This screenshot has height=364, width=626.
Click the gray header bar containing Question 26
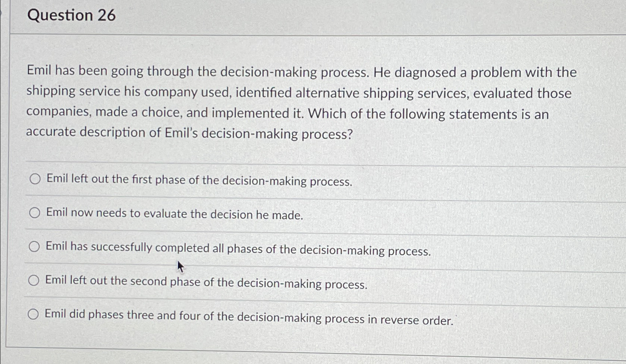[298, 16]
